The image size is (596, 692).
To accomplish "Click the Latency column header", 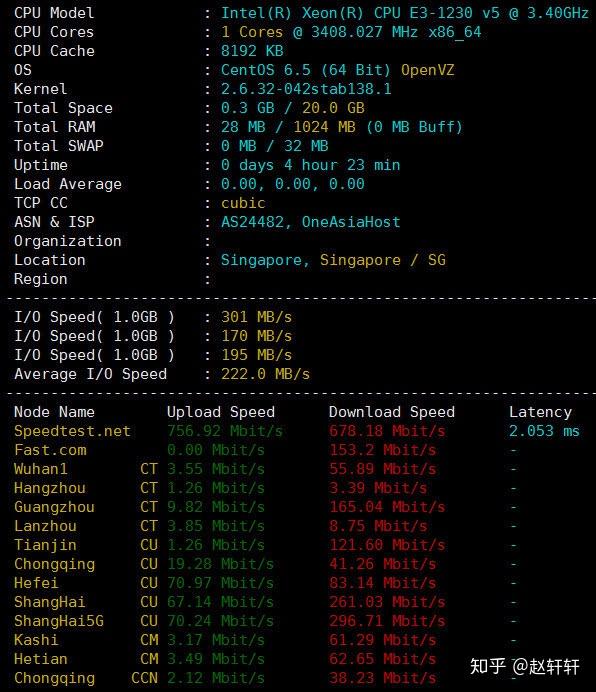I will click(x=540, y=412).
